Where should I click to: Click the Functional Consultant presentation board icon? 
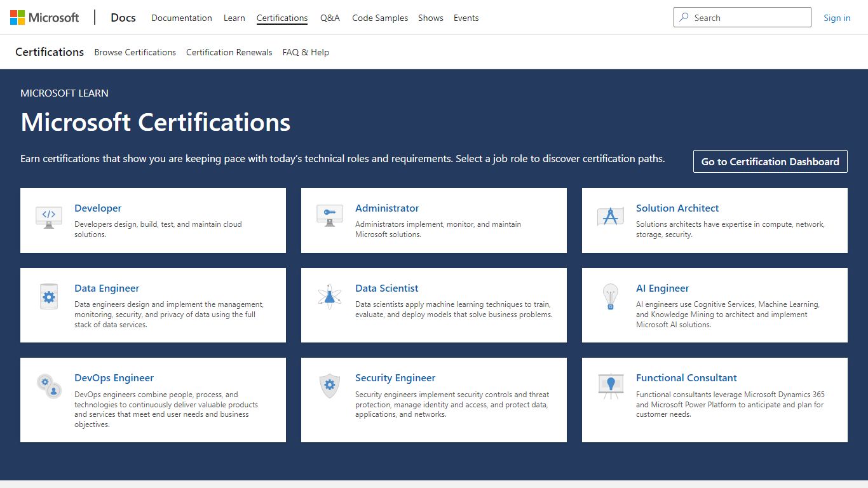point(611,386)
